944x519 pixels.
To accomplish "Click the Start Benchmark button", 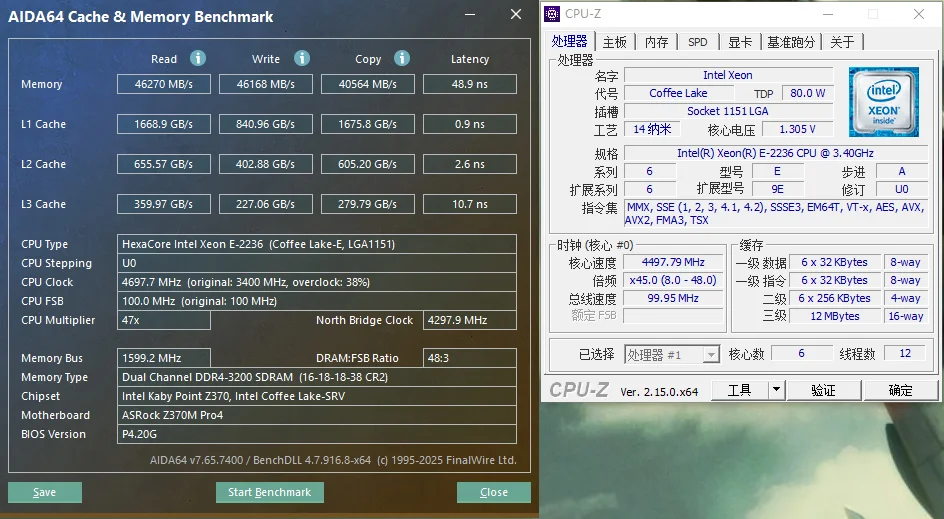I will (269, 492).
